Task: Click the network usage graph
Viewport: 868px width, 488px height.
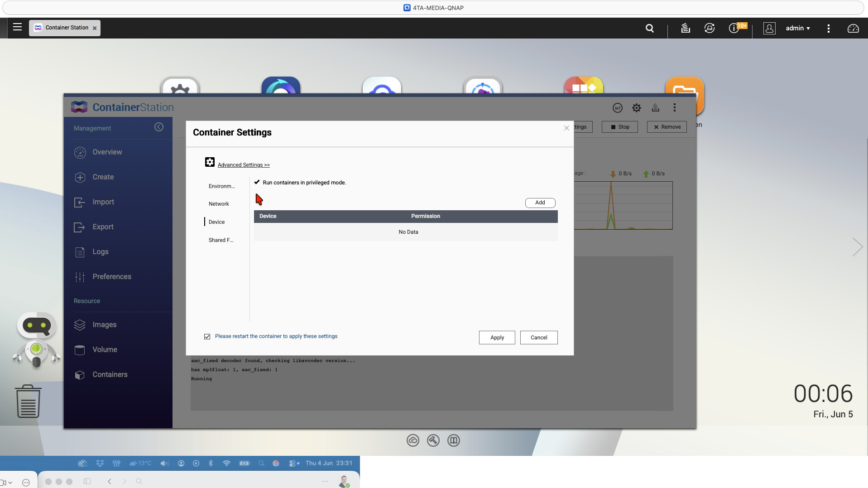Action: (623, 206)
